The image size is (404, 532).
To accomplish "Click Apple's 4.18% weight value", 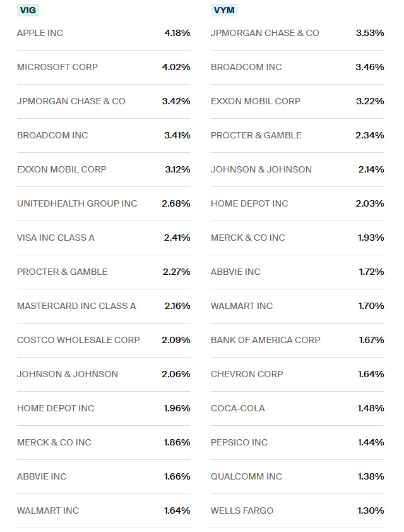I will 177,33.
